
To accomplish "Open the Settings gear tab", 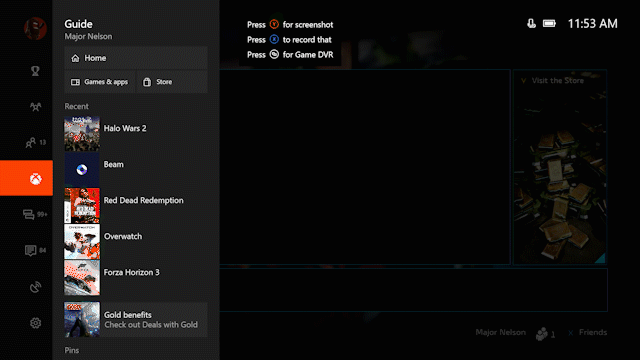I will click(36, 323).
